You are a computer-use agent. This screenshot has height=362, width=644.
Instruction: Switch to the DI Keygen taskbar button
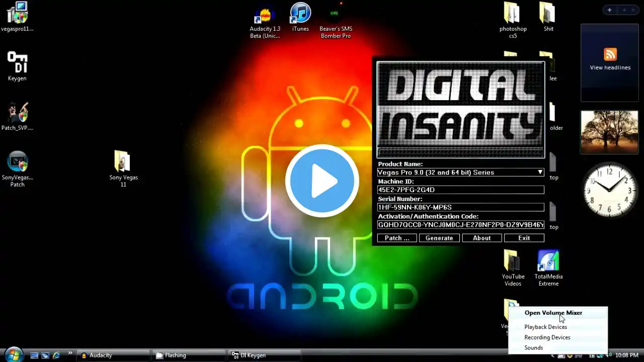pos(265,355)
